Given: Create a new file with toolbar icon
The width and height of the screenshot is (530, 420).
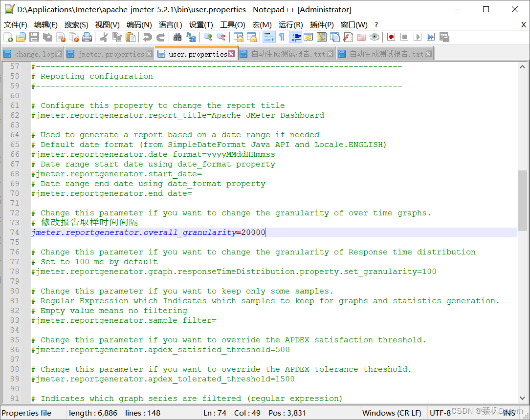Looking at the screenshot, I should (8, 37).
